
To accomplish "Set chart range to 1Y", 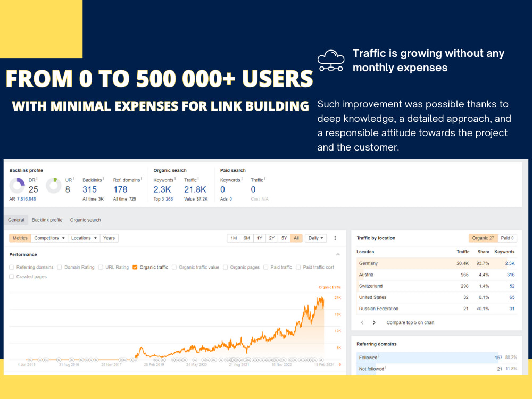I will (260, 238).
